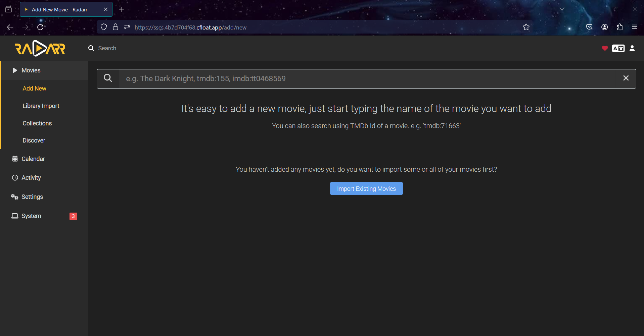
Task: Click the browser back arrow
Action: (10, 27)
